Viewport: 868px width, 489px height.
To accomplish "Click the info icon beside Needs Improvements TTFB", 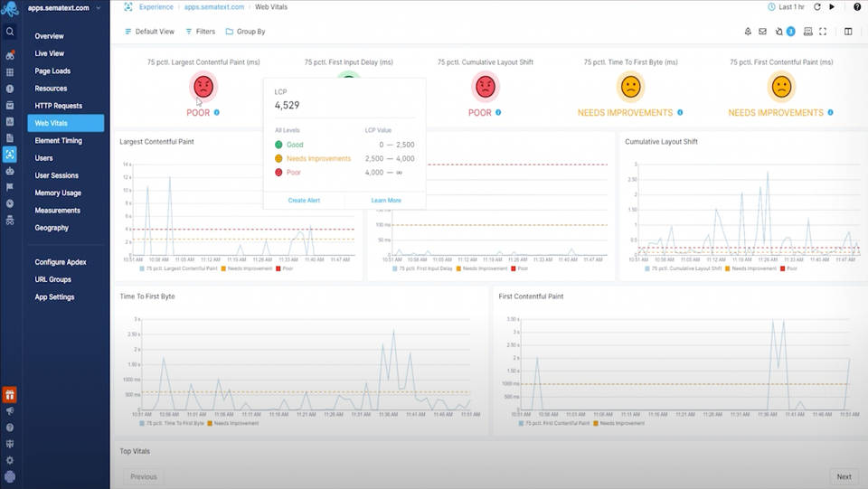I will click(x=680, y=113).
